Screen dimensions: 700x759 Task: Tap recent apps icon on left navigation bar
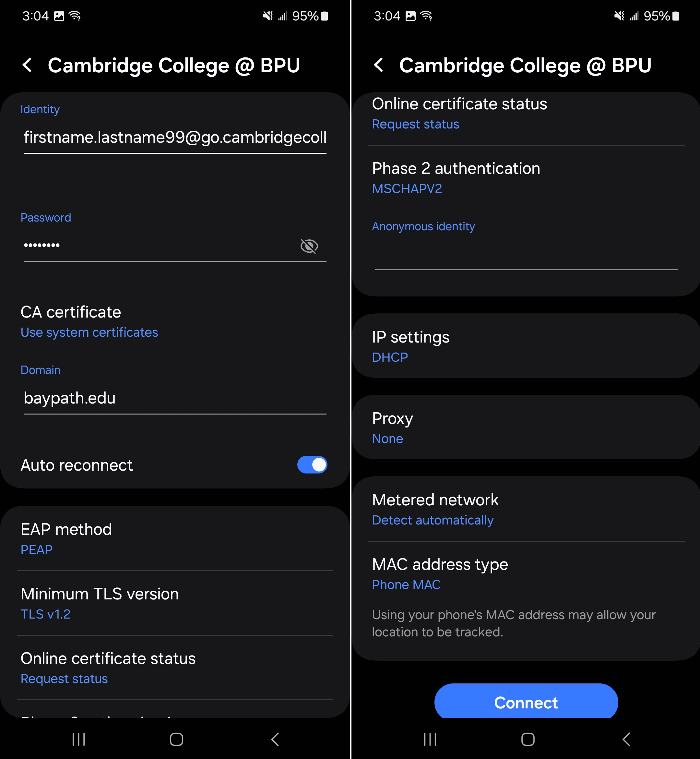tap(78, 739)
